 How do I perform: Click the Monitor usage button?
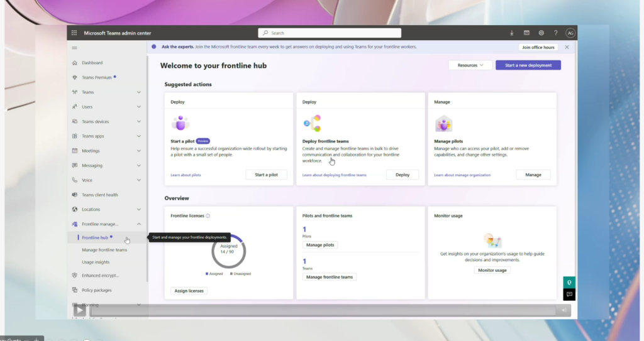[492, 270]
